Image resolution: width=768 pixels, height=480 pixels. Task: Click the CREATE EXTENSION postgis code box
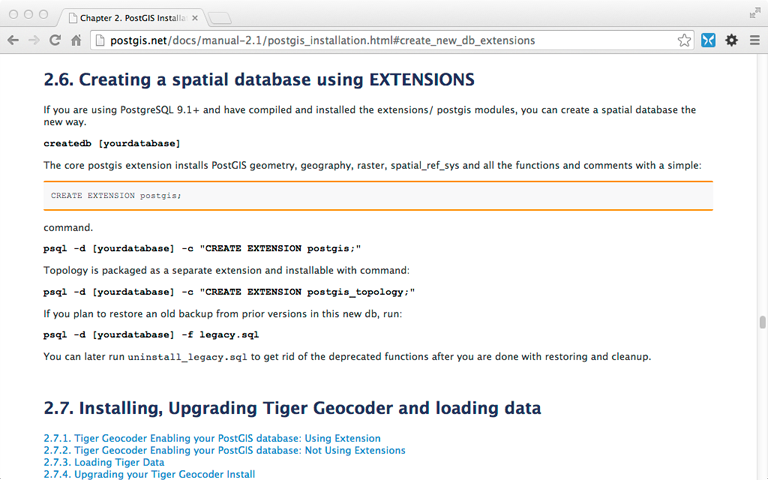[378, 196]
